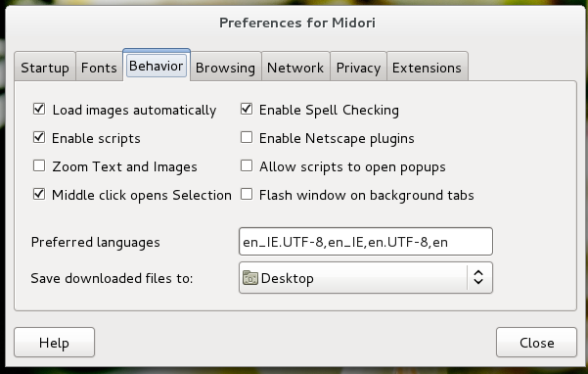Turn off Enable Spell Checking
Image resolution: width=588 pixels, height=374 pixels.
point(247,109)
